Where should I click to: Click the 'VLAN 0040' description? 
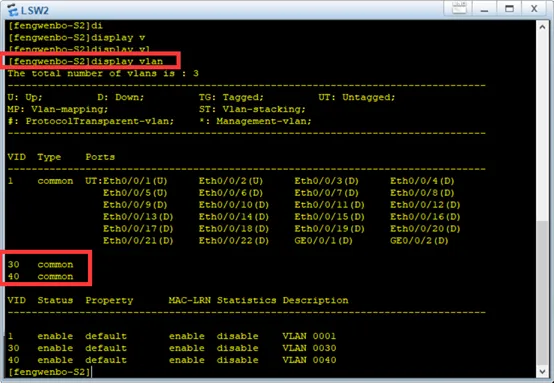[309, 360]
